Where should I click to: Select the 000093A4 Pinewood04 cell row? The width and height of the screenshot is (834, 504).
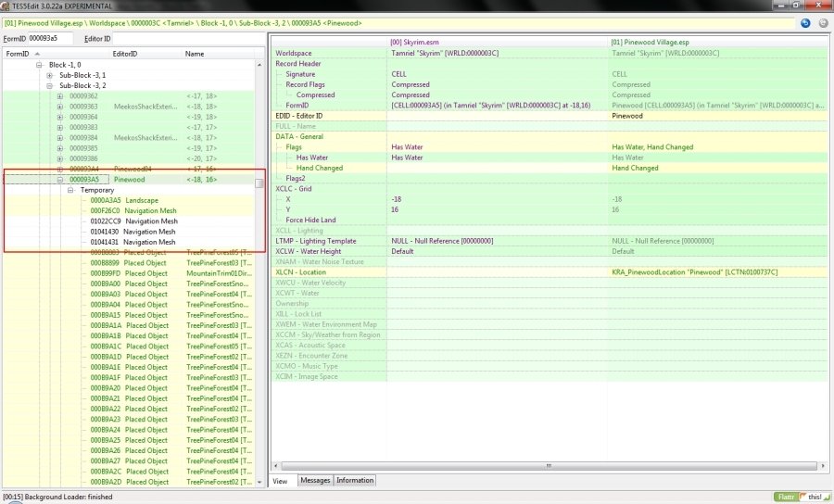pyautogui.click(x=128, y=169)
